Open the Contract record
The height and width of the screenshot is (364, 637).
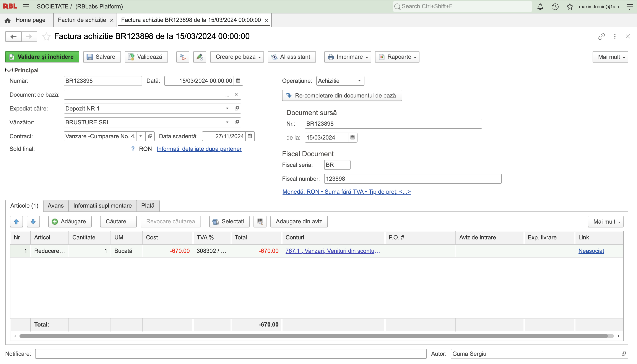click(x=150, y=136)
